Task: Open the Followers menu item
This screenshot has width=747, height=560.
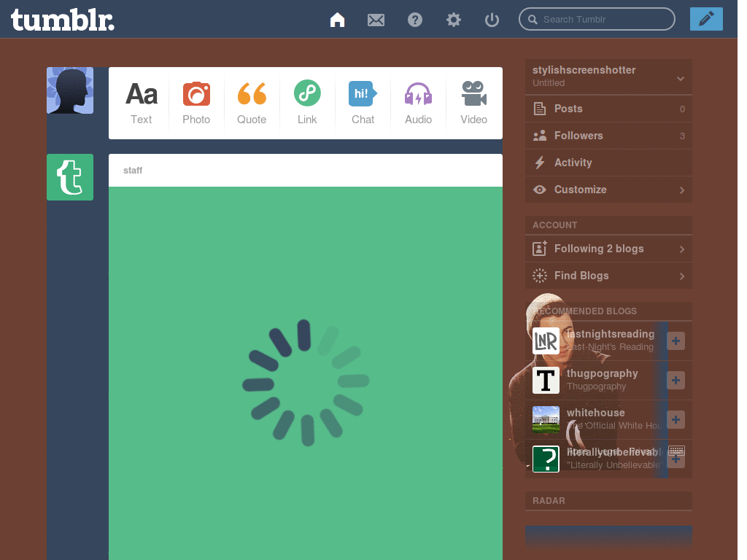Action: tap(609, 136)
